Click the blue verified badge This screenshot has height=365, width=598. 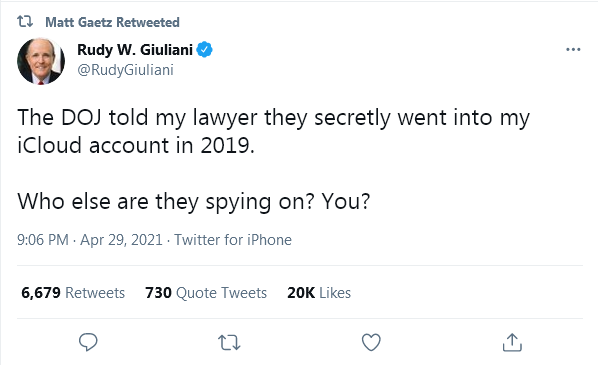(204, 50)
